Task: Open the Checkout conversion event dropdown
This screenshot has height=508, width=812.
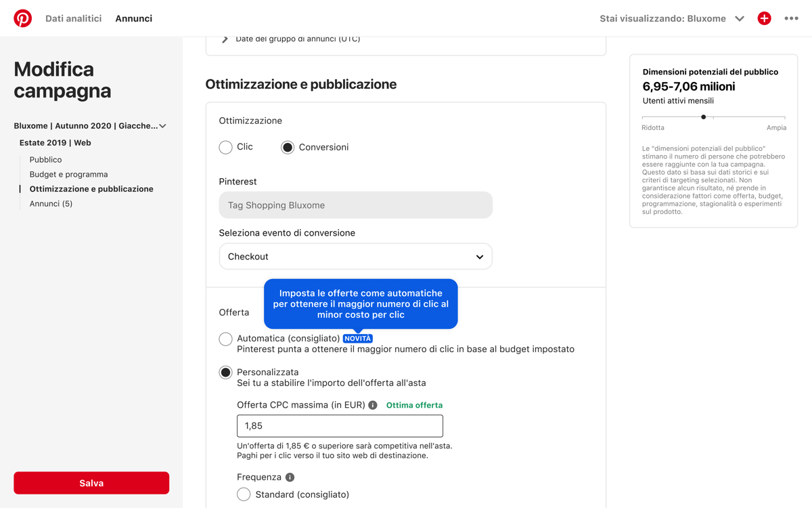Action: 355,257
